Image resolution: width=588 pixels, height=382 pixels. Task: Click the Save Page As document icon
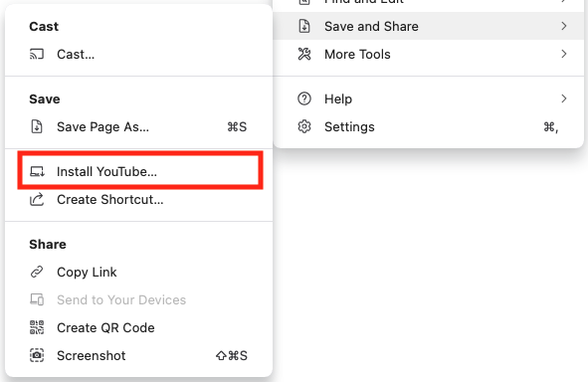click(37, 126)
